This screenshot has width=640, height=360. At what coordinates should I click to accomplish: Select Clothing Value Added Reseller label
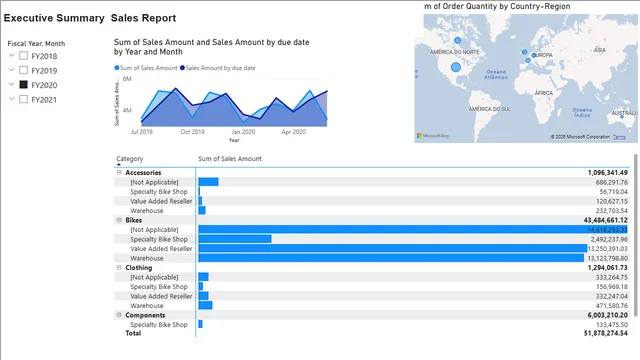(x=161, y=296)
